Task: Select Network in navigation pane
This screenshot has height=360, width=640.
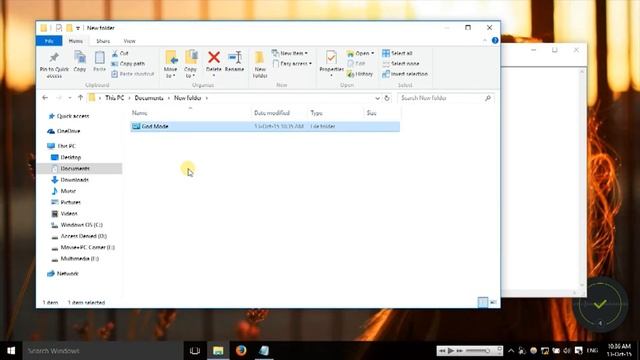Action: pos(67,273)
